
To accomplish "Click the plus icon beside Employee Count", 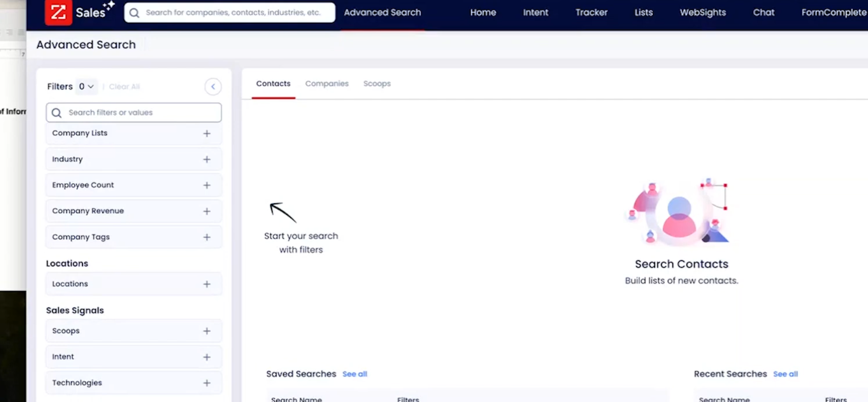I will [207, 185].
